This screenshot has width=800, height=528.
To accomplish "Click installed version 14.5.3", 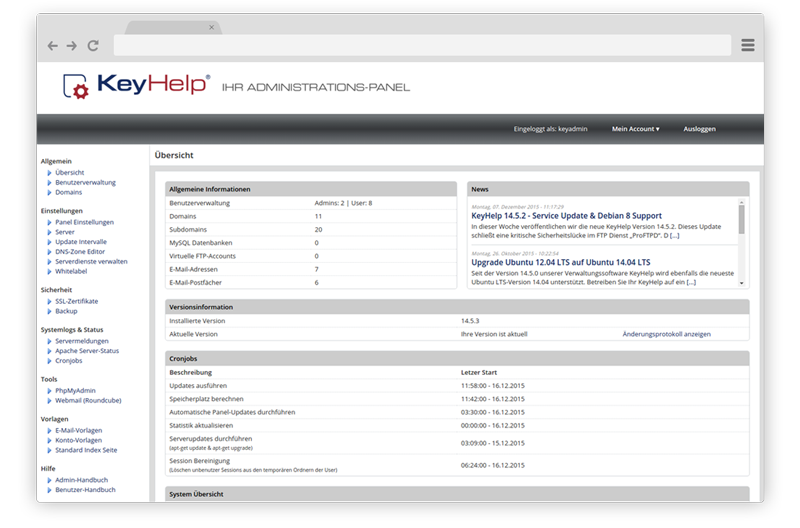I will 470,321.
